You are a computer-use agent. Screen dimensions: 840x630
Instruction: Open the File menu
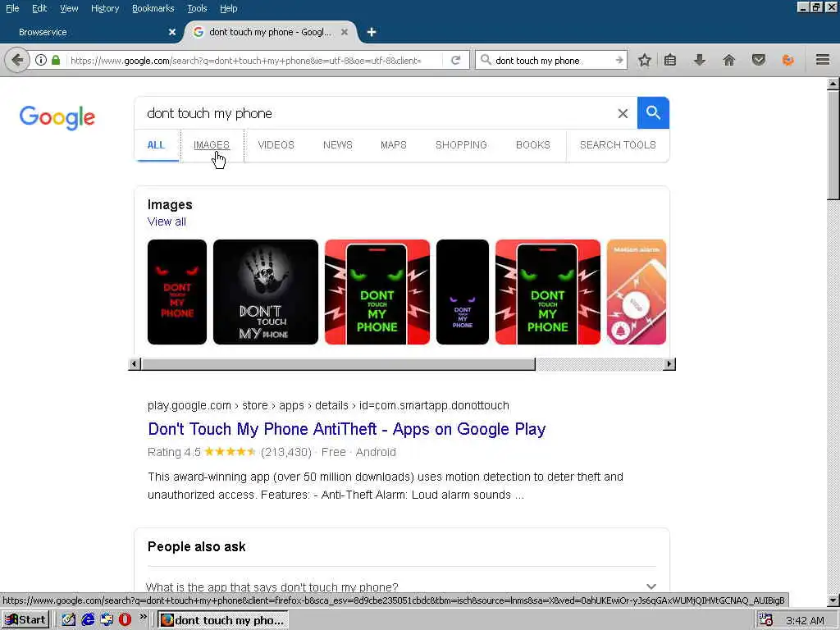12,8
